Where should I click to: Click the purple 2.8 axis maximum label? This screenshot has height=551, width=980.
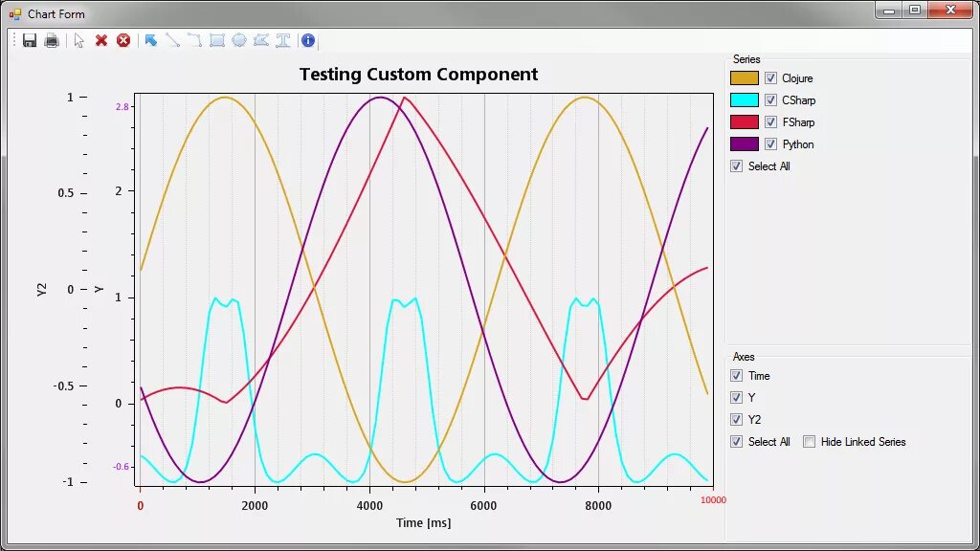(x=122, y=107)
